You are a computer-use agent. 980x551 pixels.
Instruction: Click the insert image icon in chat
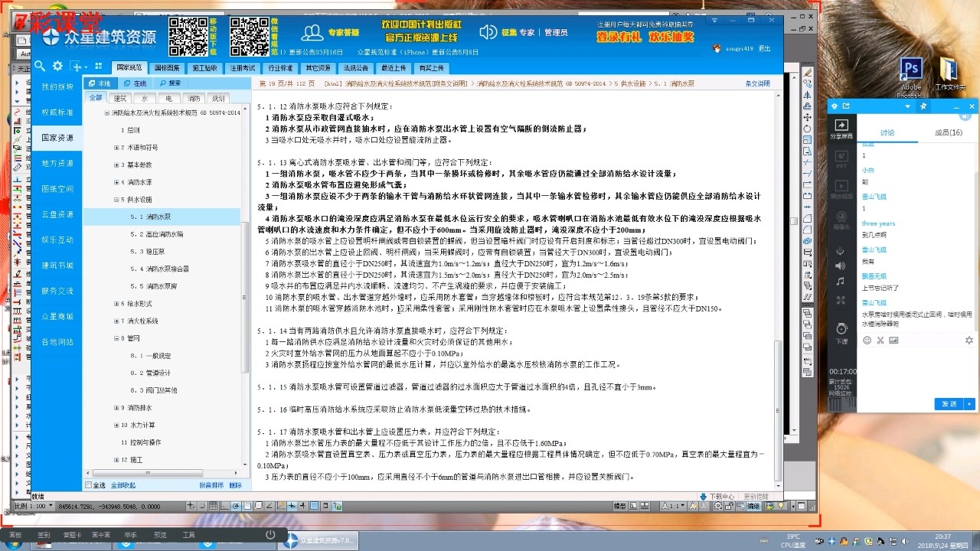(x=892, y=340)
